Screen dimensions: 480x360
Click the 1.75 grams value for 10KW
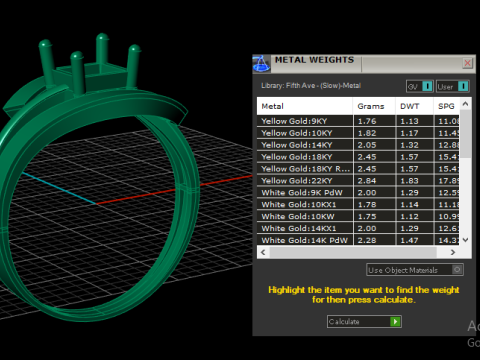(367, 216)
